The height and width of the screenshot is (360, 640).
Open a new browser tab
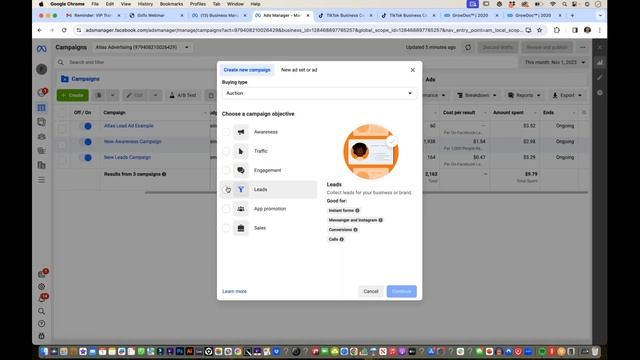point(572,16)
